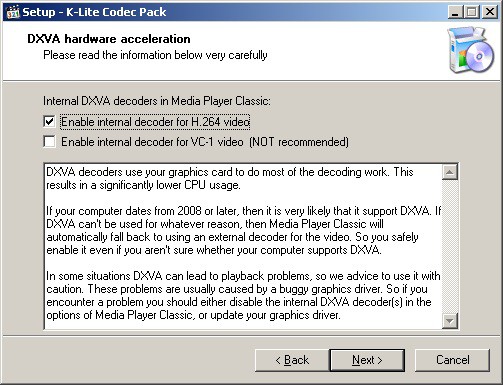Click the installer box and disc icon
Viewport: 503px width, 385px height.
point(470,50)
